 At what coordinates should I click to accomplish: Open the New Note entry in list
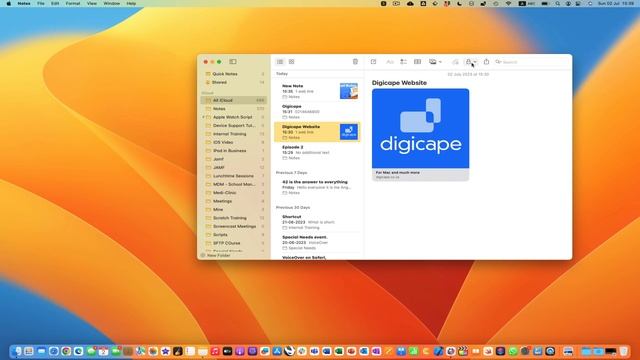click(317, 91)
